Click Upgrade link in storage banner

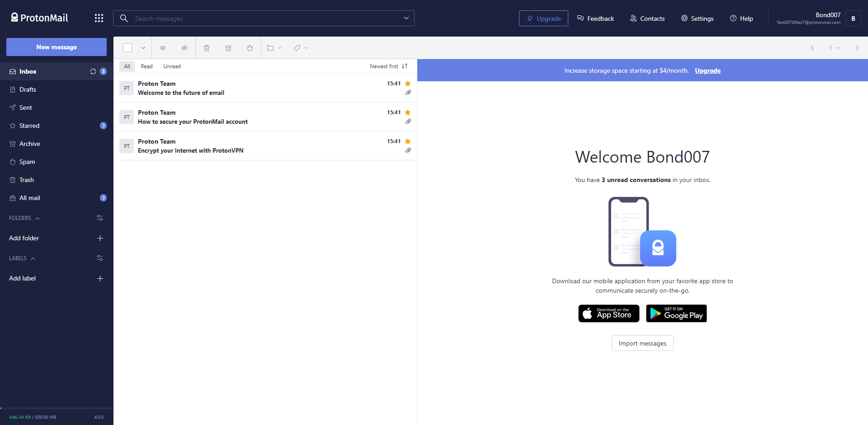point(708,70)
